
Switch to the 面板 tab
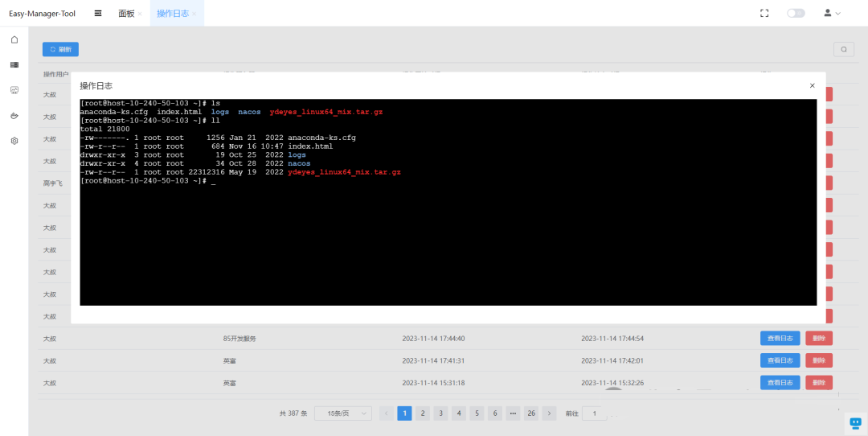(x=126, y=14)
